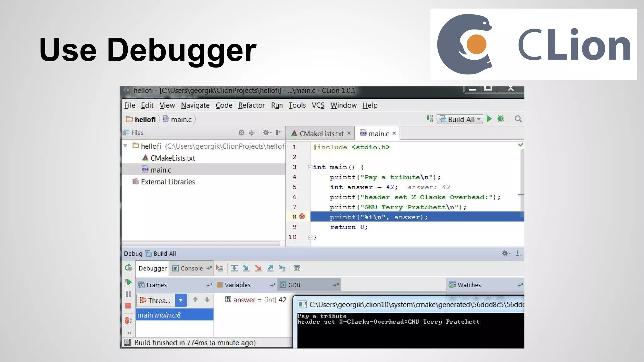Click the editor vertical scrollbar

[x=522, y=183]
